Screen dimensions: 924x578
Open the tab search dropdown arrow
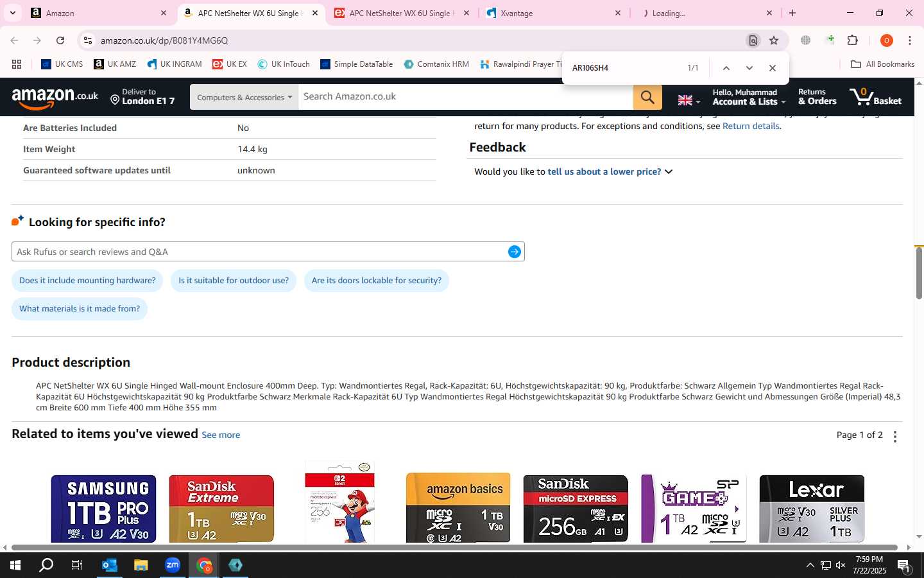tap(13, 13)
